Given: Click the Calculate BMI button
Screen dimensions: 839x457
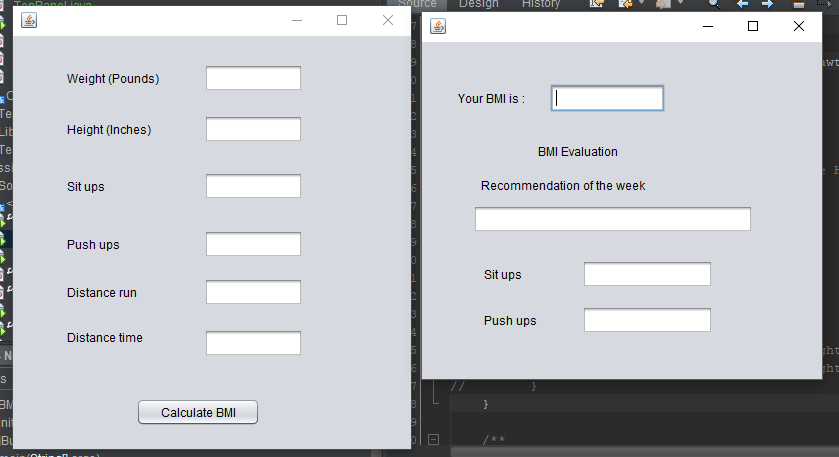Looking at the screenshot, I should point(198,412).
